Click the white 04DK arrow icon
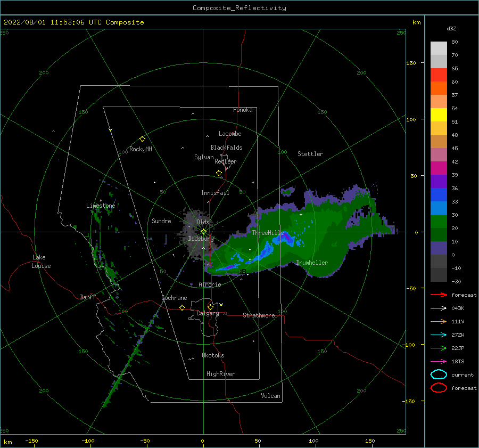 tap(439, 308)
